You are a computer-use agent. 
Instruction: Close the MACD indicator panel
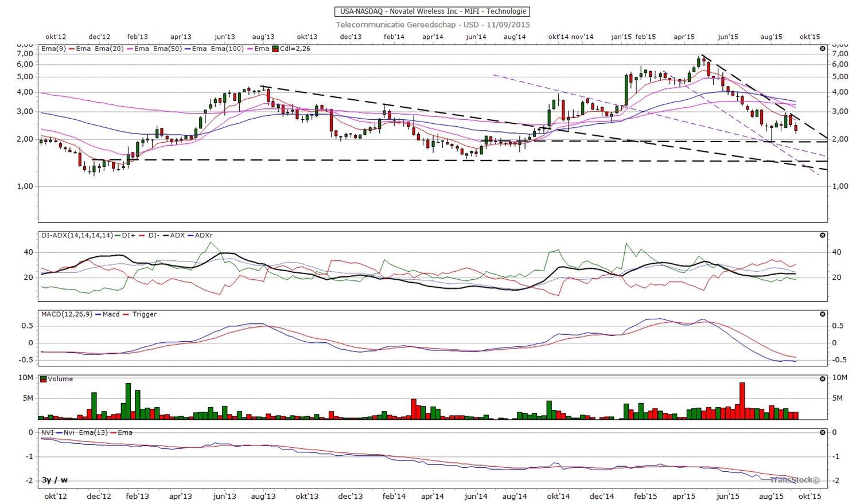click(822, 314)
